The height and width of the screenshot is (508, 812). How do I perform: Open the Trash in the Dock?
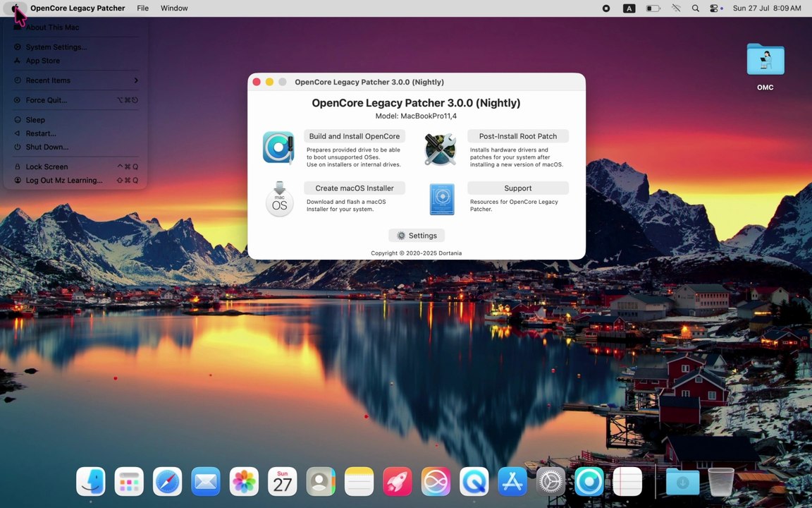click(x=721, y=481)
